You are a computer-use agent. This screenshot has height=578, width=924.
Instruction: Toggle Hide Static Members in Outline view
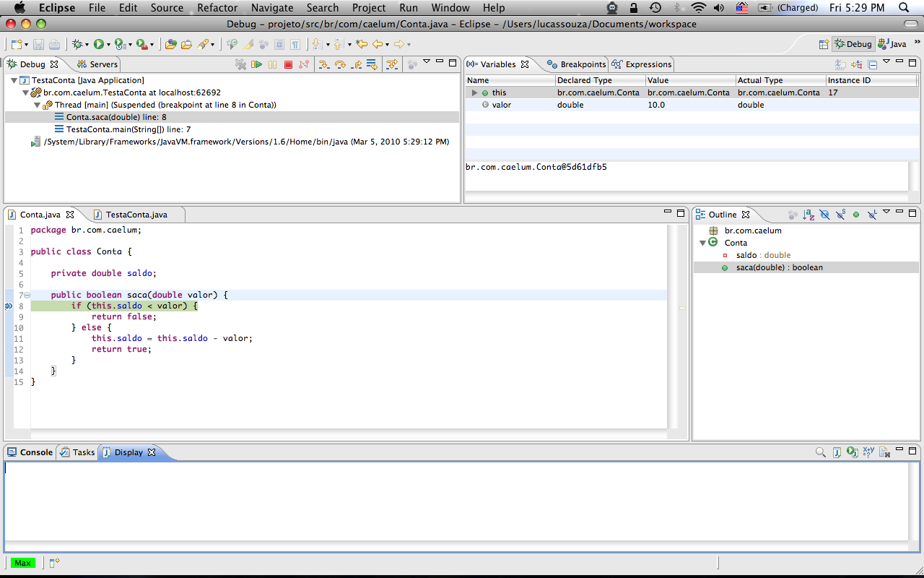tap(840, 215)
